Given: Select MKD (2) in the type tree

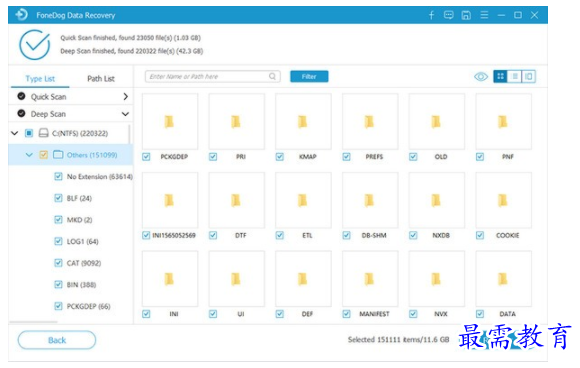Looking at the screenshot, I should pos(79,220).
